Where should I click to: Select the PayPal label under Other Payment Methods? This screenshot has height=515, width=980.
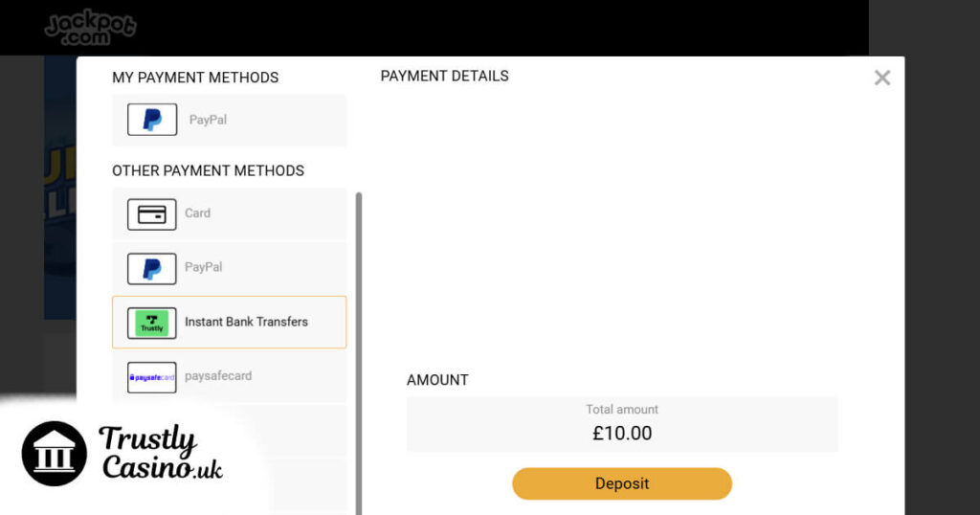coord(203,267)
